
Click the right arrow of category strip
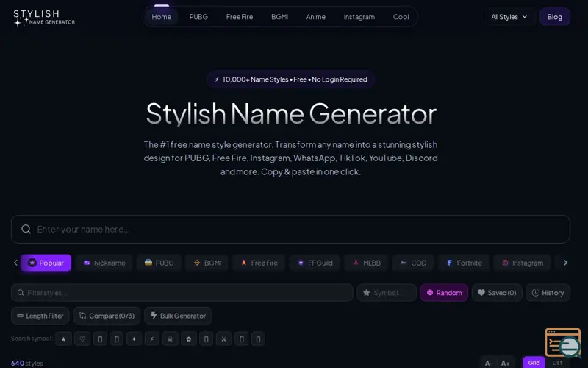pyautogui.click(x=565, y=263)
